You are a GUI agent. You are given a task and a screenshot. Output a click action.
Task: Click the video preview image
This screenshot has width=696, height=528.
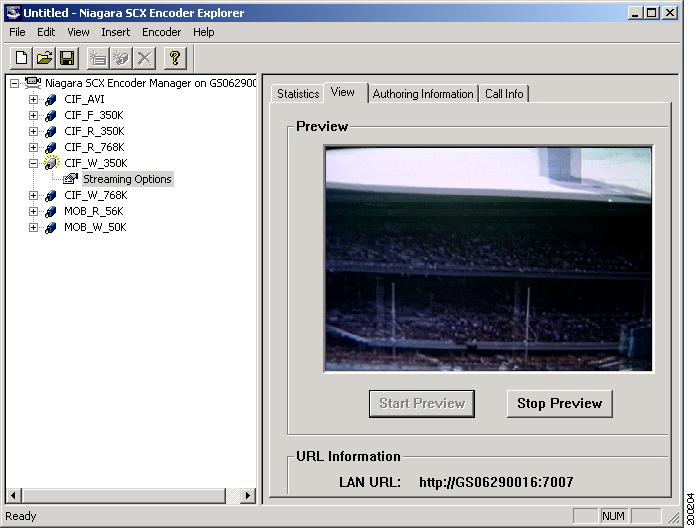pos(488,258)
